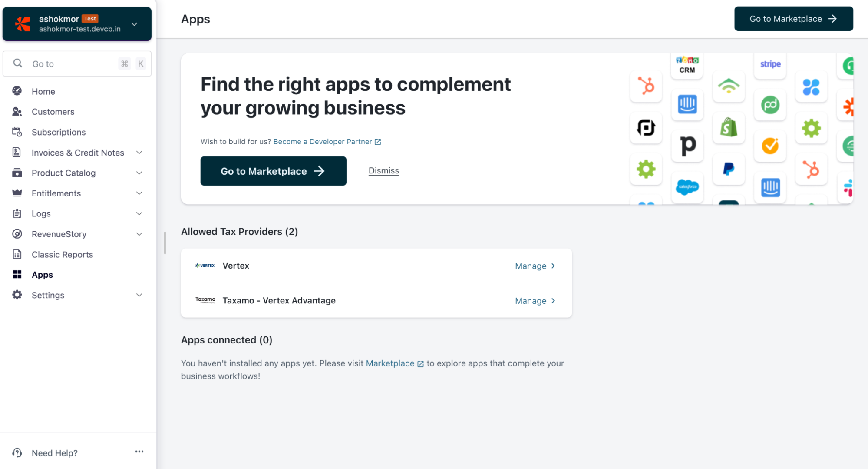
Task: Click the Need Help headset icon
Action: click(17, 453)
